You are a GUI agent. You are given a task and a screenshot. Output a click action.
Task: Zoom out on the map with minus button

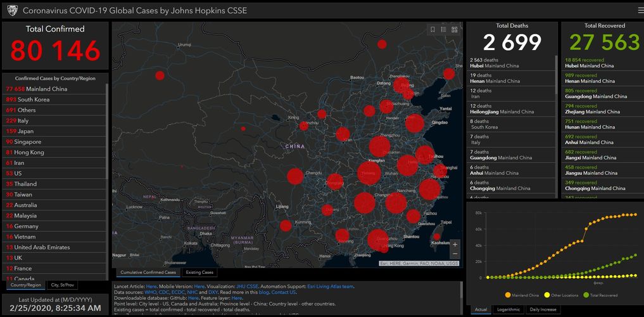[455, 254]
